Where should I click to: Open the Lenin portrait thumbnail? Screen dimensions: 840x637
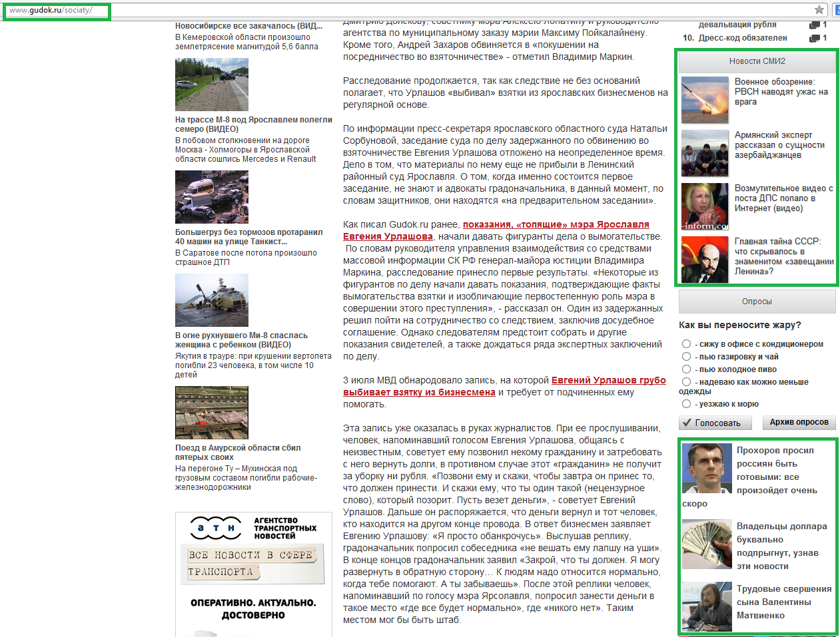705,260
